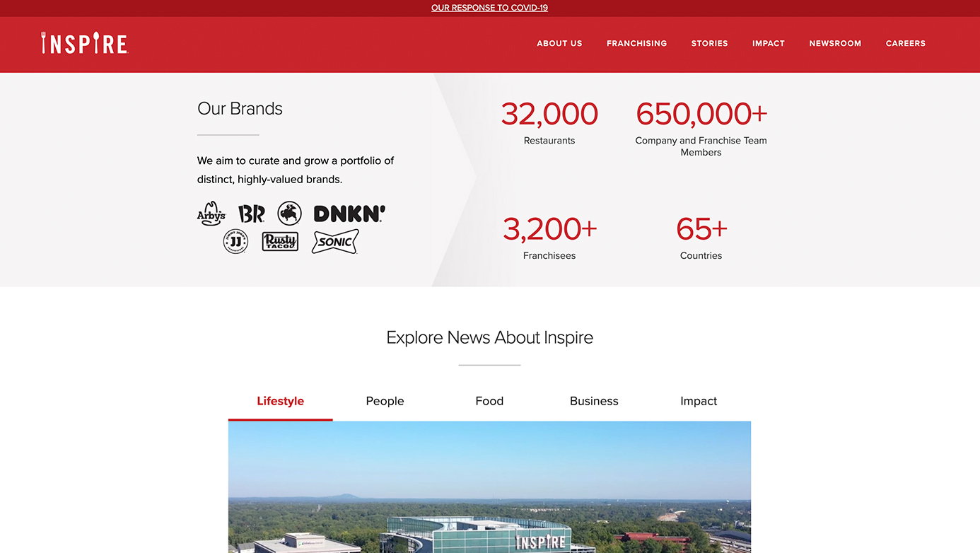Switch to the Impact news tab
This screenshot has width=980, height=553.
(699, 401)
